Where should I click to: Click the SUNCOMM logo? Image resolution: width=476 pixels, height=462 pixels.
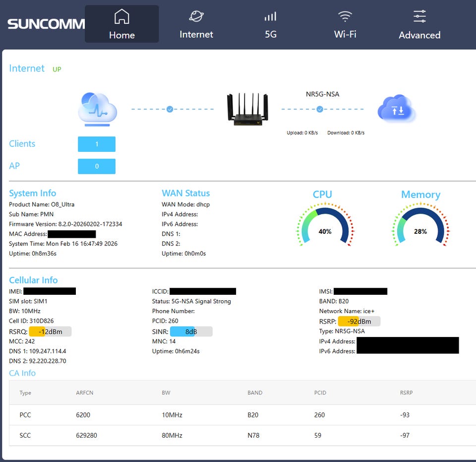pyautogui.click(x=46, y=24)
